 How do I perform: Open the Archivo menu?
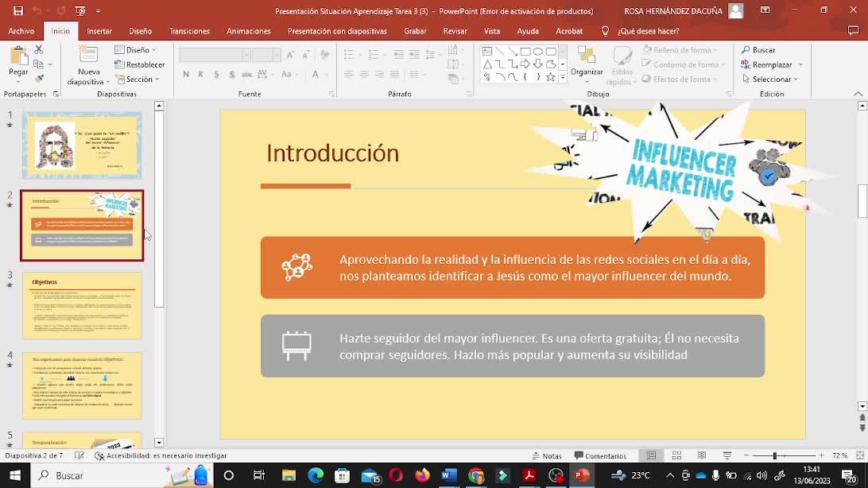(x=21, y=31)
